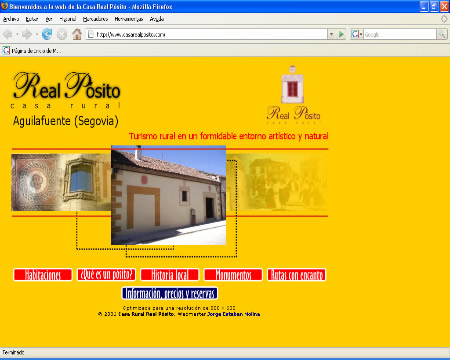This screenshot has height=360, width=450.
Task: Click the Monumentos red button
Action: point(233,275)
